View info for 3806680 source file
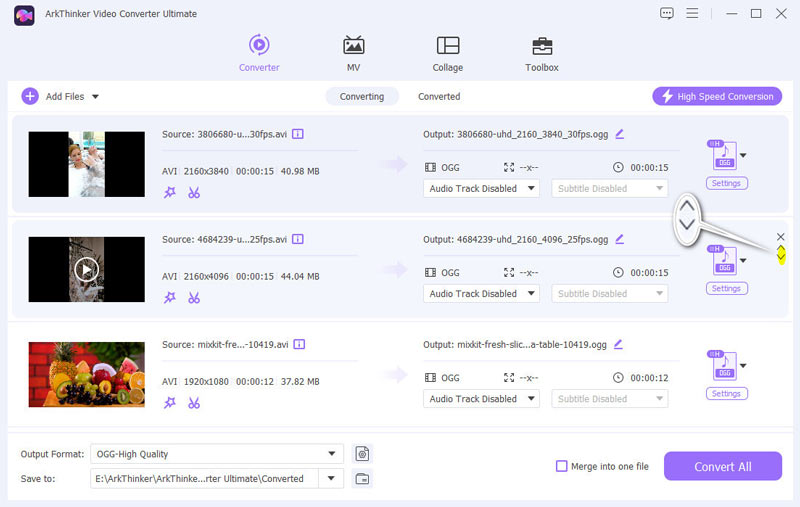800x507 pixels. pos(298,134)
